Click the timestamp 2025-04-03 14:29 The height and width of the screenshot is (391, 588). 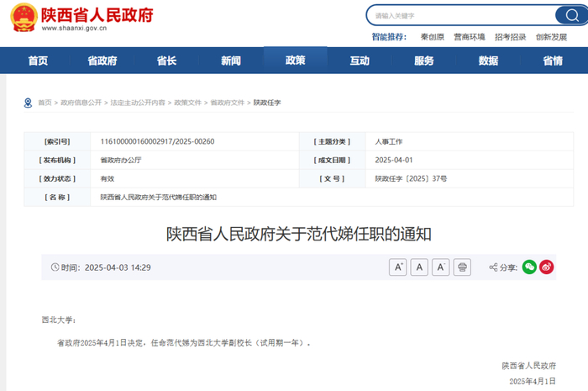118,267
